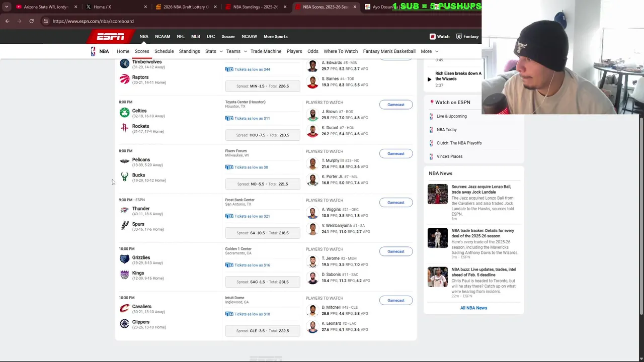Click browser back arrow

pos(7,21)
